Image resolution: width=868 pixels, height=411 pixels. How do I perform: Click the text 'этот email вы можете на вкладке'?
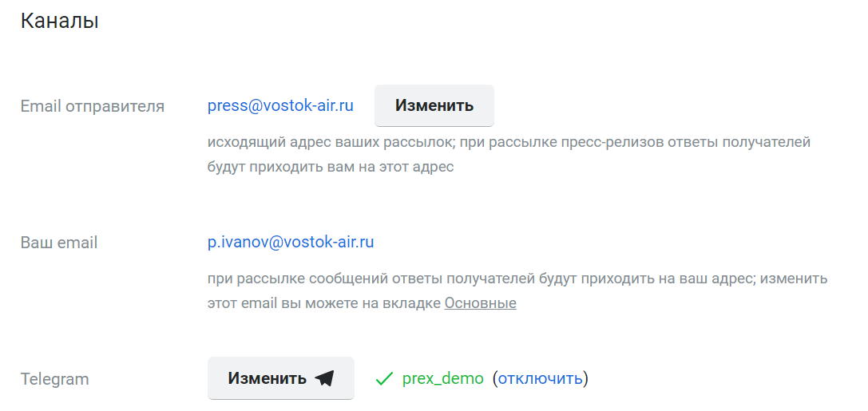[324, 303]
